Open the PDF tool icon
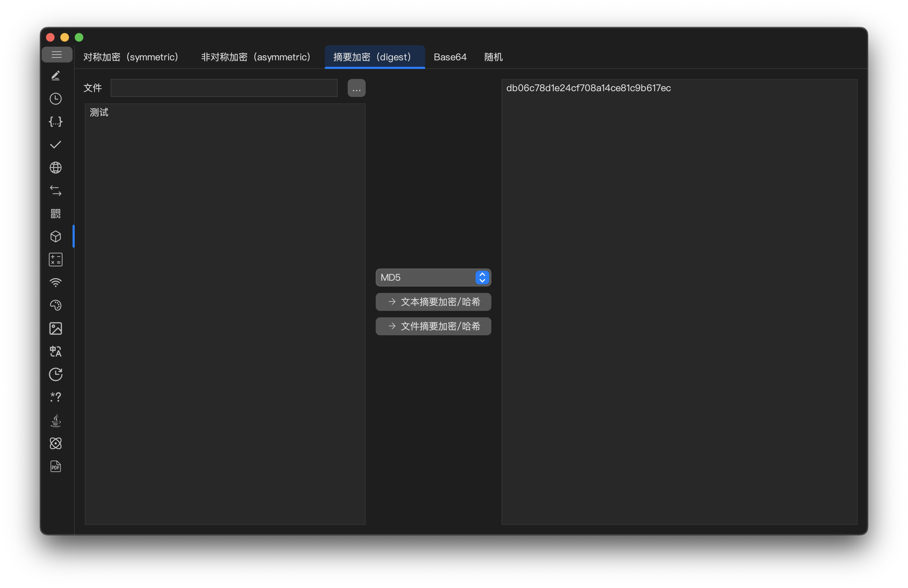This screenshot has height=588, width=908. [x=56, y=466]
